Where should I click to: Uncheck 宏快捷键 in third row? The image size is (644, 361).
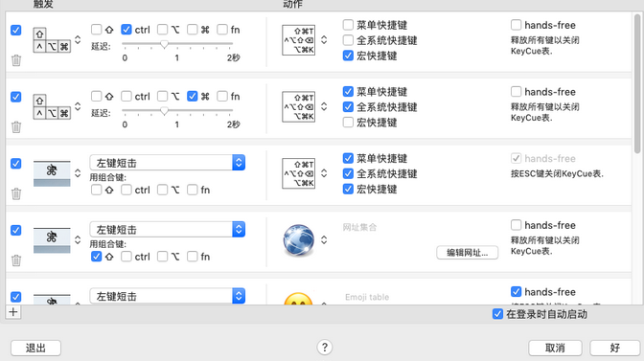tap(348, 189)
